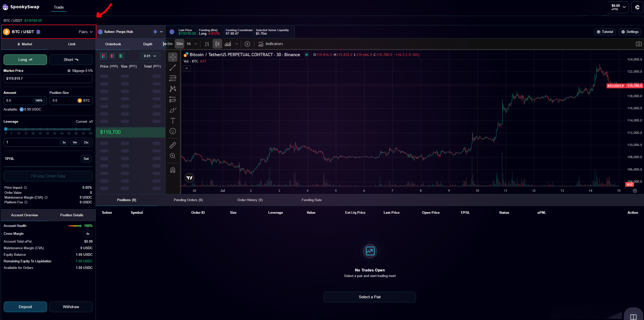Select the trend line drawing tool
Screen dimensions: 644x320
pyautogui.click(x=173, y=68)
